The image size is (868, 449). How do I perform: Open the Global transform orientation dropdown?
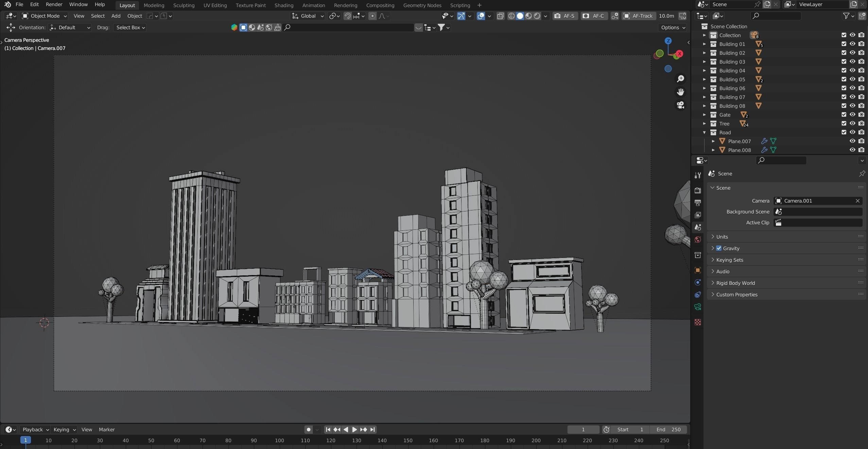[x=308, y=16]
